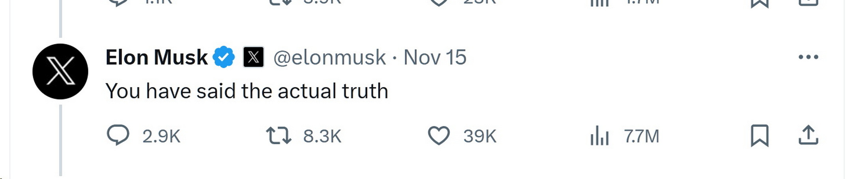Click the 2.9K replies count
This screenshot has width=868, height=179.
click(161, 136)
